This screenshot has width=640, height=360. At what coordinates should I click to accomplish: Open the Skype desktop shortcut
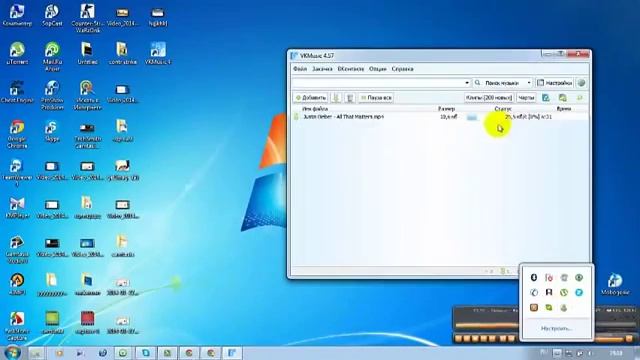point(52,131)
